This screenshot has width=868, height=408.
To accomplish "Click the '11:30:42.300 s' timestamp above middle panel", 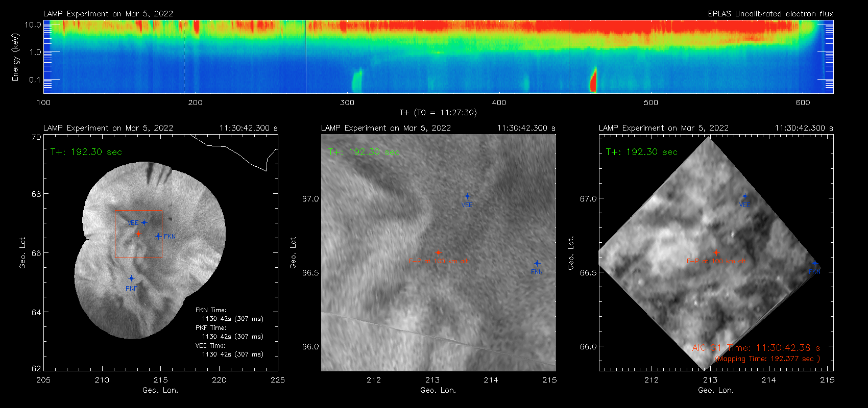I will tap(526, 128).
